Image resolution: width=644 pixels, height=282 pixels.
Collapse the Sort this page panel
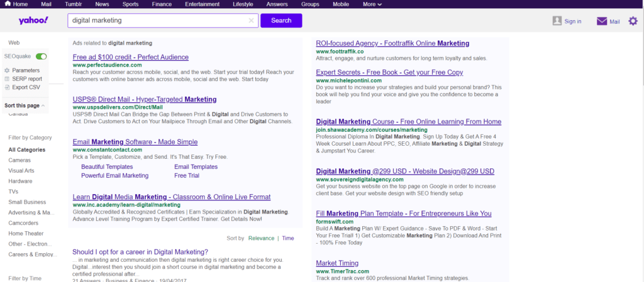click(43, 106)
